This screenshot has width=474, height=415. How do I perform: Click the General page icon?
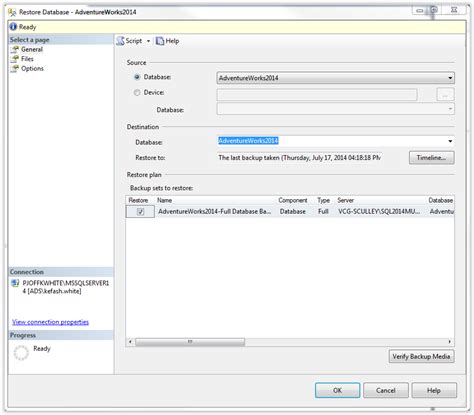pyautogui.click(x=15, y=50)
